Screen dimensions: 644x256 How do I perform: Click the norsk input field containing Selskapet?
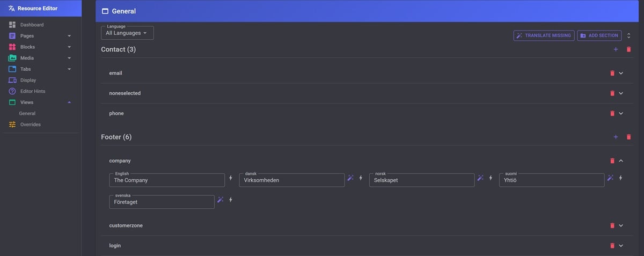coord(421,180)
